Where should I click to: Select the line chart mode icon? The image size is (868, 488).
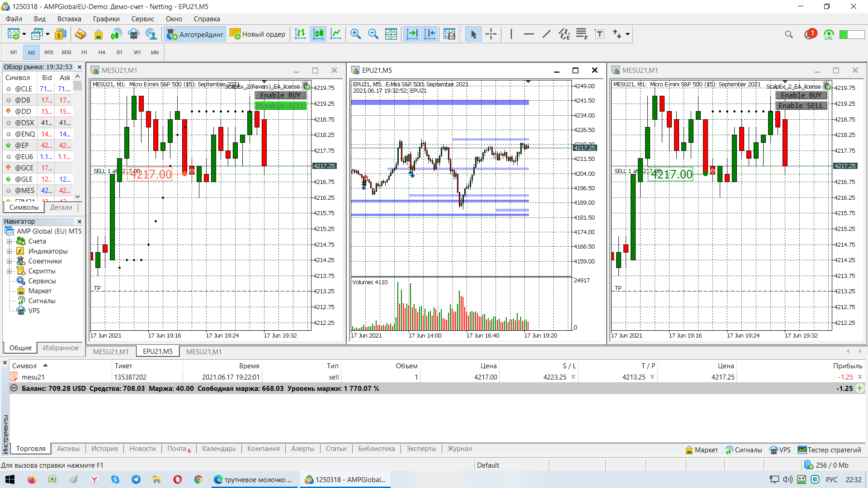pos(336,34)
